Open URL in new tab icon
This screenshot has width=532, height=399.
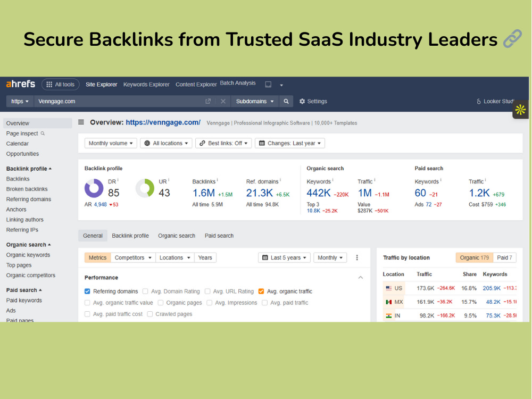208,101
